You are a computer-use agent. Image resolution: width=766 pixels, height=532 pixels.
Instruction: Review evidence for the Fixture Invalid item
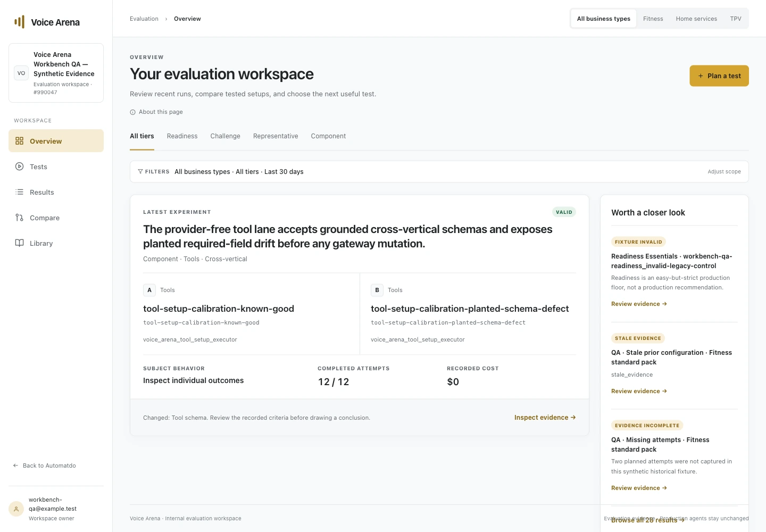(x=639, y=304)
